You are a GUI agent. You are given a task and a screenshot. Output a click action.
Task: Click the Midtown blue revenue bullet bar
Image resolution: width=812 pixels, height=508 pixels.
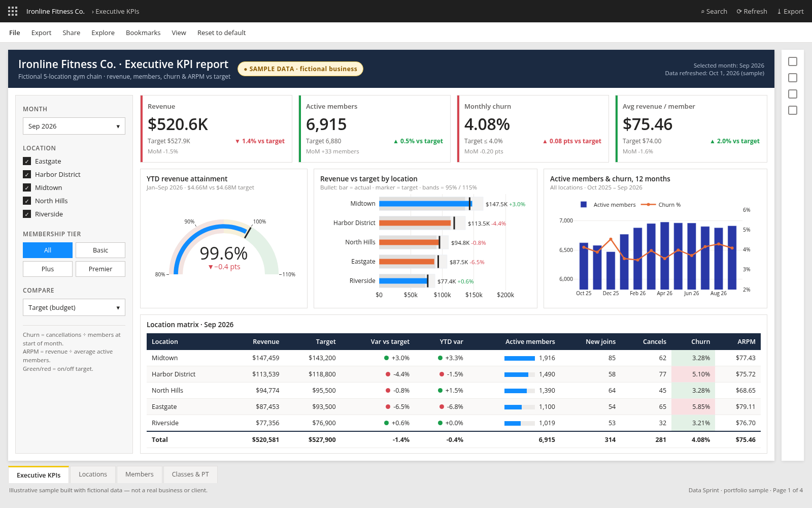426,204
